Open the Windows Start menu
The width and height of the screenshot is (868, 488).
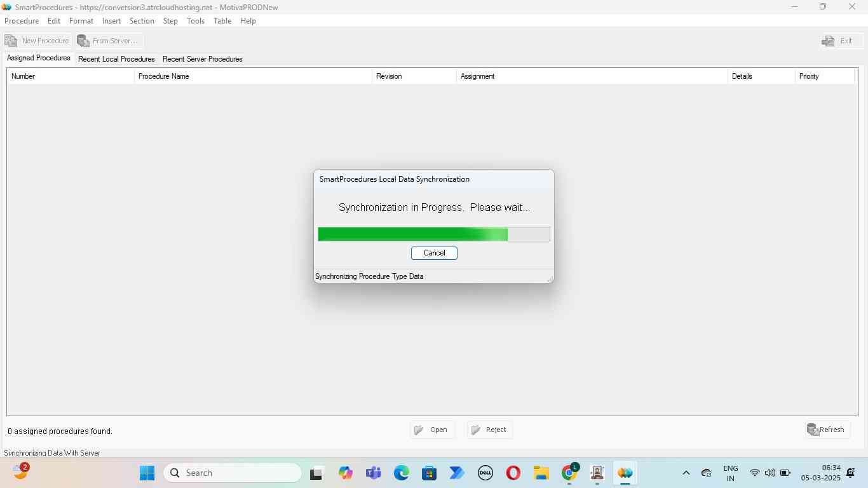click(x=147, y=473)
